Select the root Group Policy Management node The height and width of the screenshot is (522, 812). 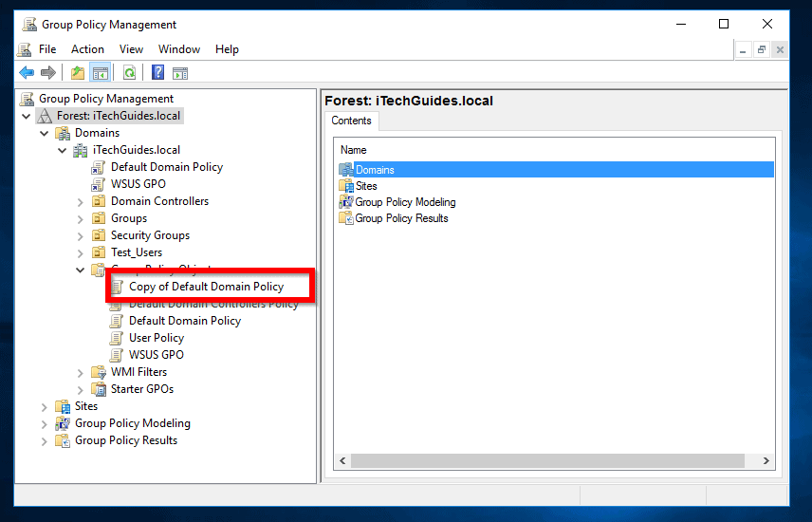(x=106, y=99)
